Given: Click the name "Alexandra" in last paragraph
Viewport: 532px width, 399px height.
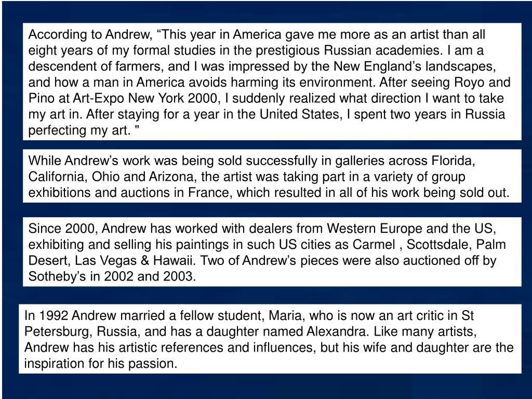Looking at the screenshot, I should coord(336,331).
